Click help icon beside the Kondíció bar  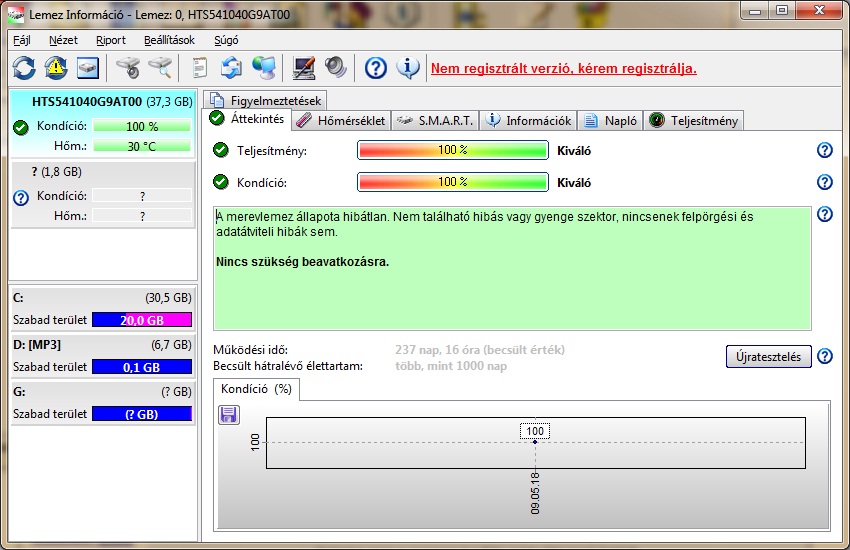coord(825,182)
